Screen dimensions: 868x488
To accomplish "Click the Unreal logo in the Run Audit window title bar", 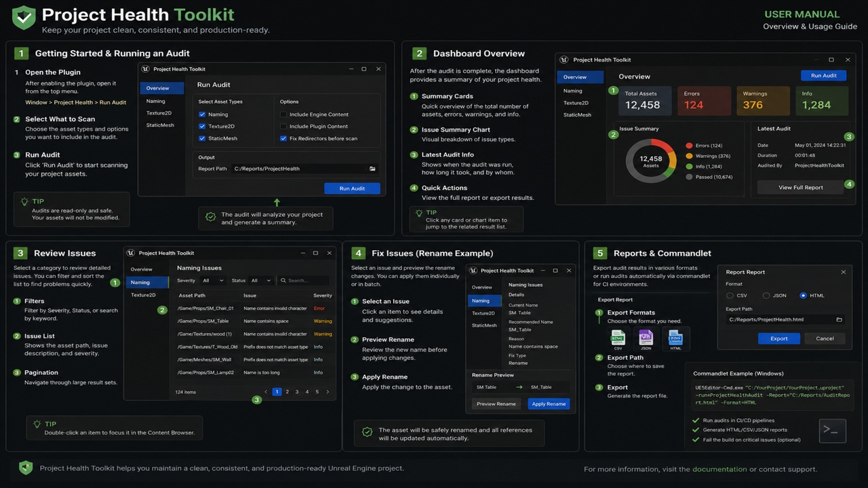I will [146, 69].
